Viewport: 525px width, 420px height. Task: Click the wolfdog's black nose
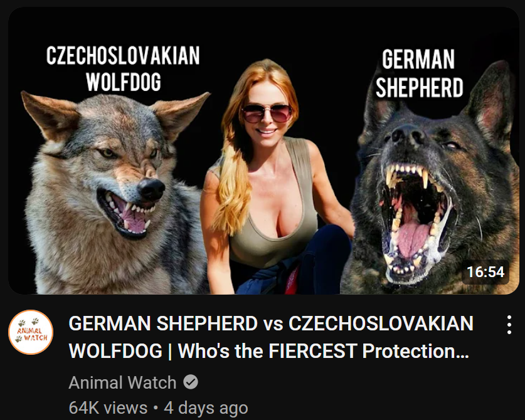pos(151,189)
